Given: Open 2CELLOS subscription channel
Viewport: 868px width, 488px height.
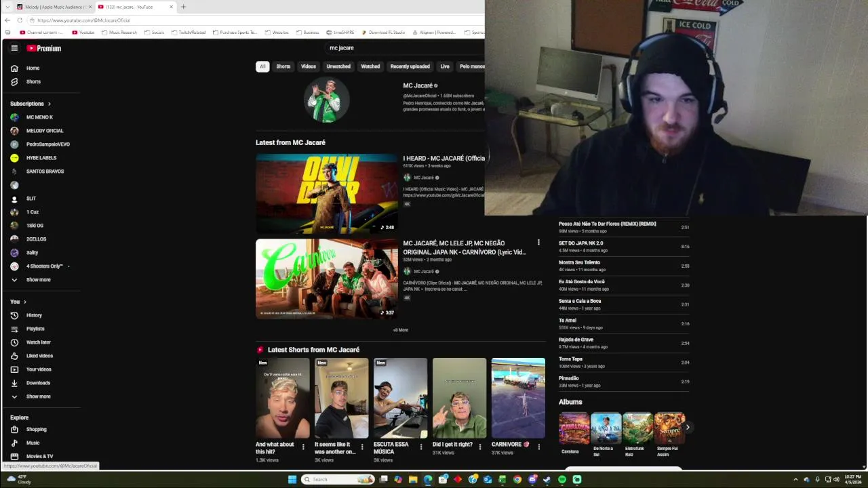Looking at the screenshot, I should click(36, 239).
